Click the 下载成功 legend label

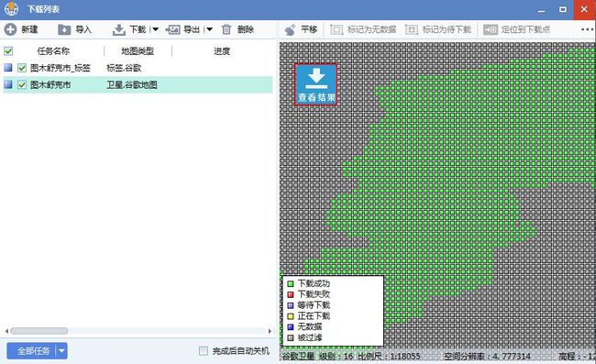point(314,283)
